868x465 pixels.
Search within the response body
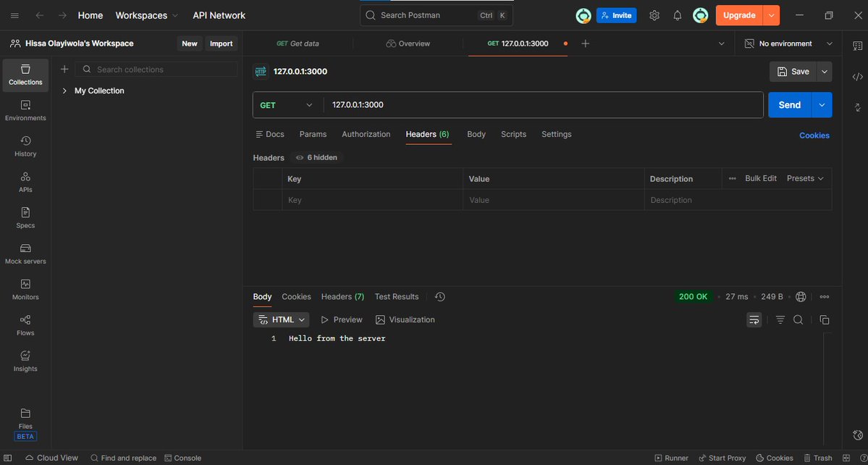click(x=798, y=320)
